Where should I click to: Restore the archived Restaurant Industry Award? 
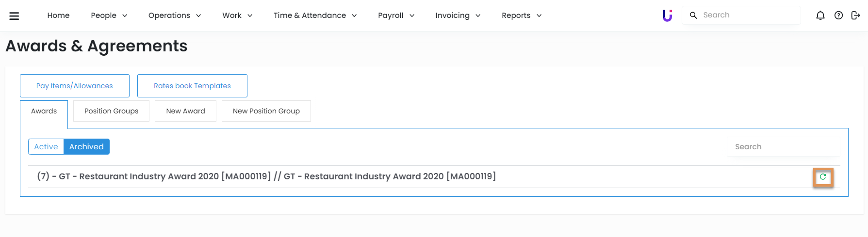823,177
